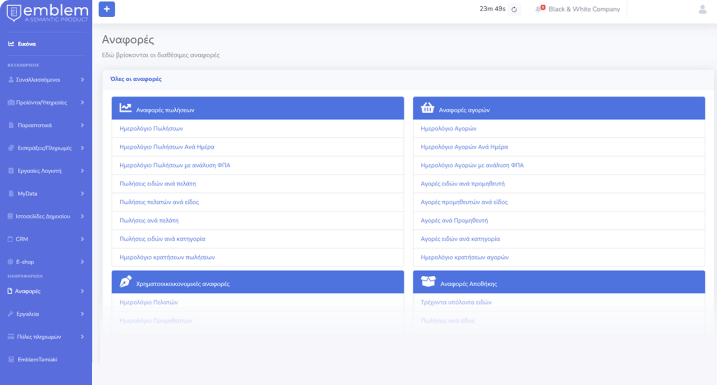The height and width of the screenshot is (385, 717).
Task: Open Πωλήσεις ειδών ανά κατηγορία report
Action: 258,239
